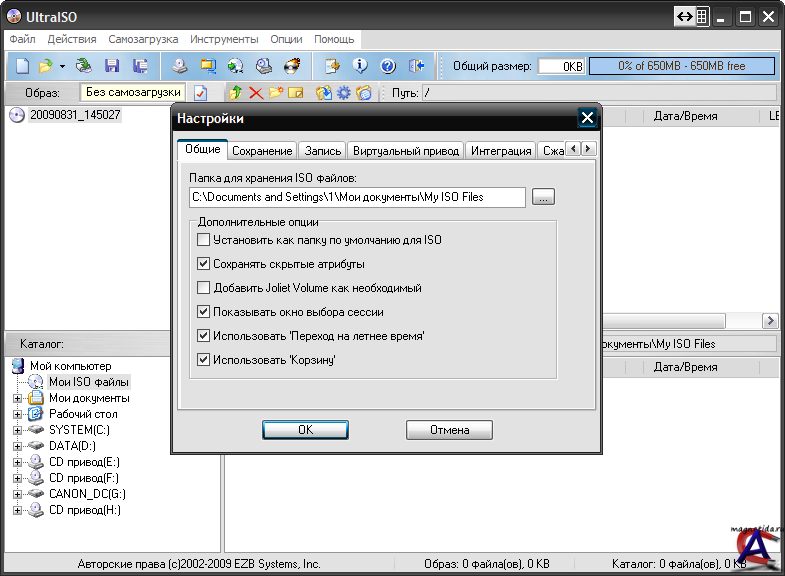Screen dimensions: 785x576
Task: Click the blue gear properties icon
Action: click(343, 93)
